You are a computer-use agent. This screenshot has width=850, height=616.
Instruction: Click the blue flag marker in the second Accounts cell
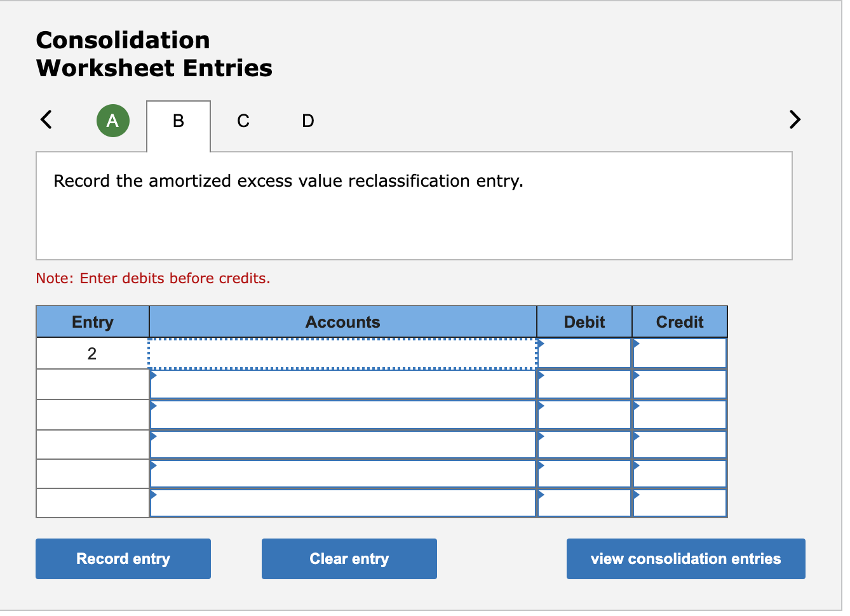pos(152,376)
